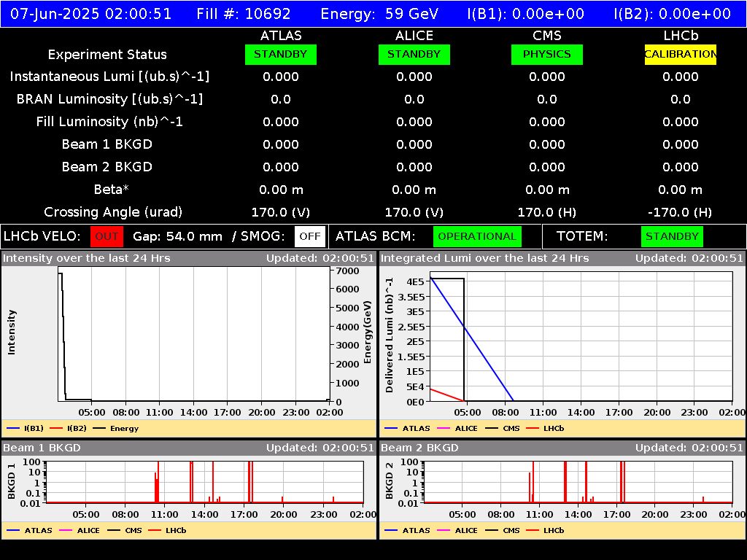Click the BRAN Luminosity row label

point(109,99)
